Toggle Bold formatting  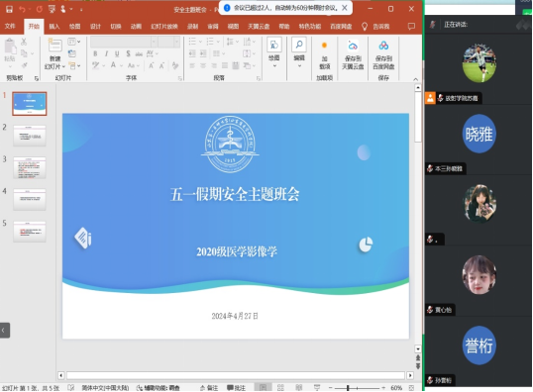[x=95, y=53]
